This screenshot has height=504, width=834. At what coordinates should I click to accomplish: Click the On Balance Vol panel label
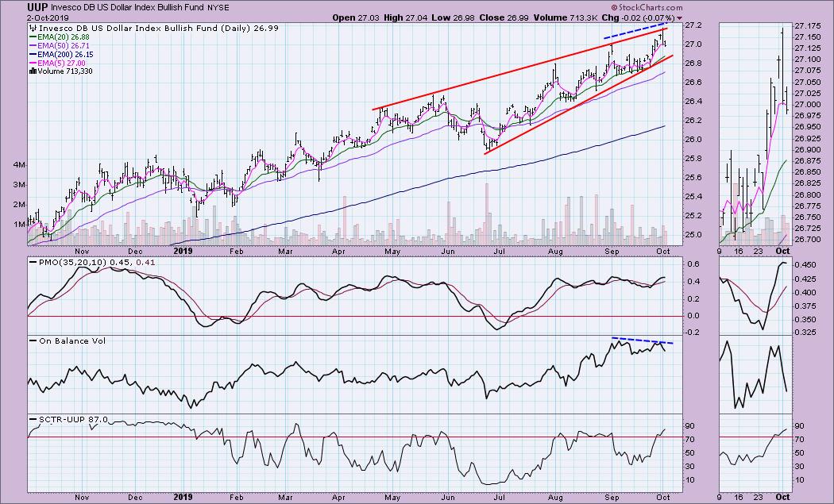click(71, 340)
